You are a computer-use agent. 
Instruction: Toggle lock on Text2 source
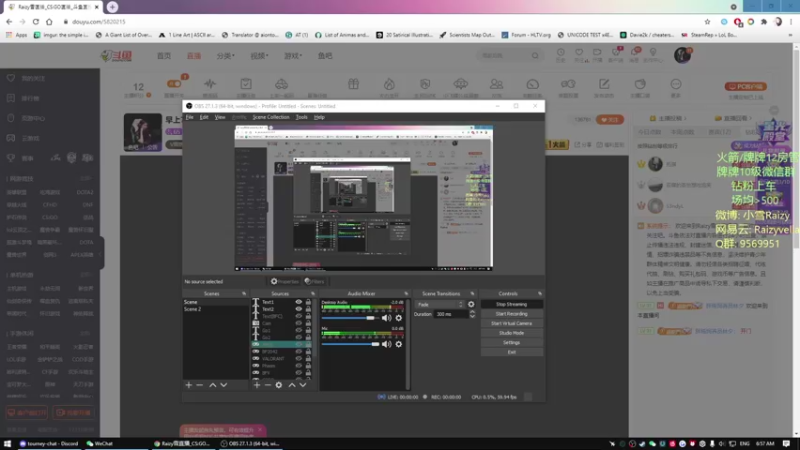pyautogui.click(x=308, y=309)
